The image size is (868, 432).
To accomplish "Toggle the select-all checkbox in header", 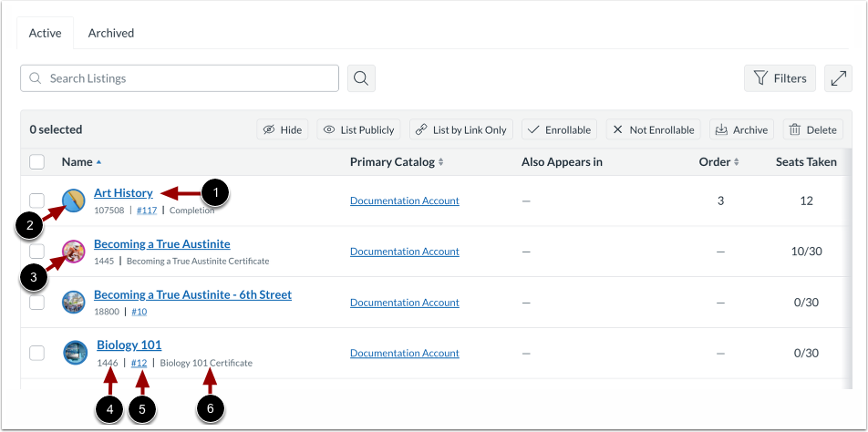I will pos(36,162).
